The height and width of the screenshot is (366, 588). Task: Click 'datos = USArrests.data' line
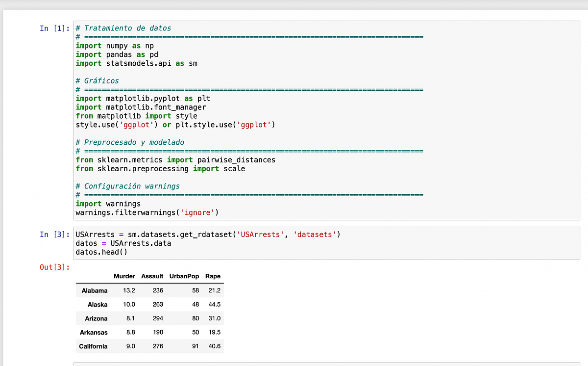(x=123, y=243)
